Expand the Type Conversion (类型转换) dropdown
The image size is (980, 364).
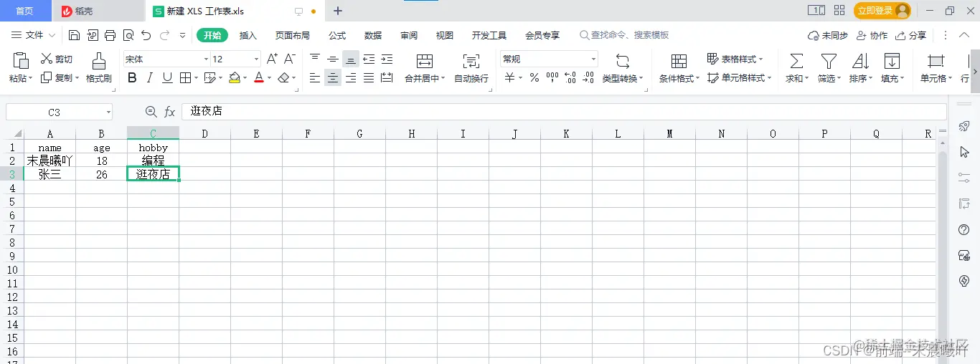641,79
